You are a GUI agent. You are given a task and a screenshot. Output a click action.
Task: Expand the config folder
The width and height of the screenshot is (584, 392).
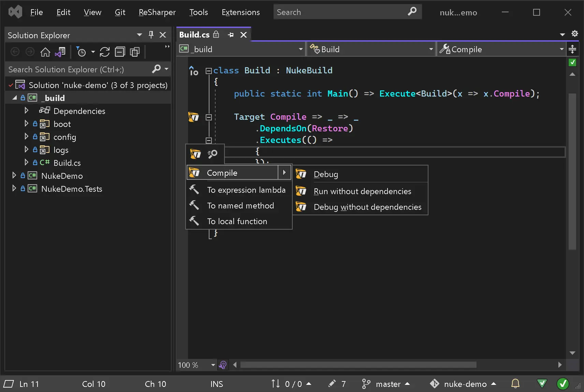[x=26, y=136]
